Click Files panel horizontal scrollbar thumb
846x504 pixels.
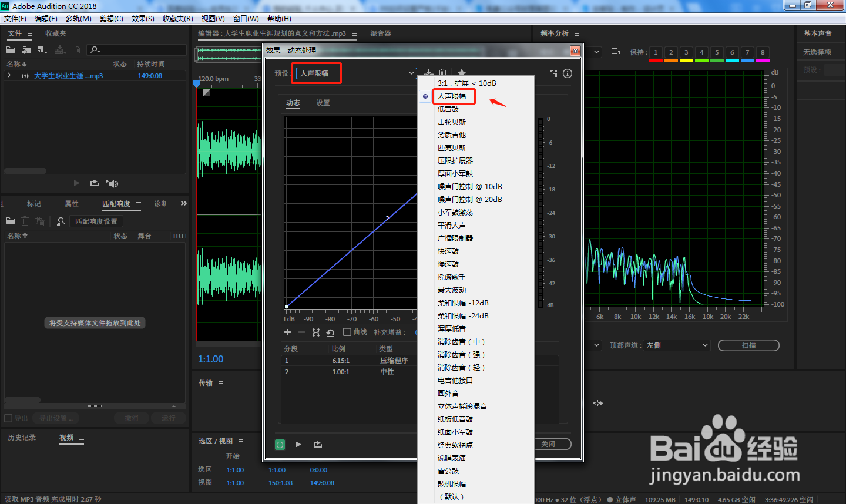25,172
